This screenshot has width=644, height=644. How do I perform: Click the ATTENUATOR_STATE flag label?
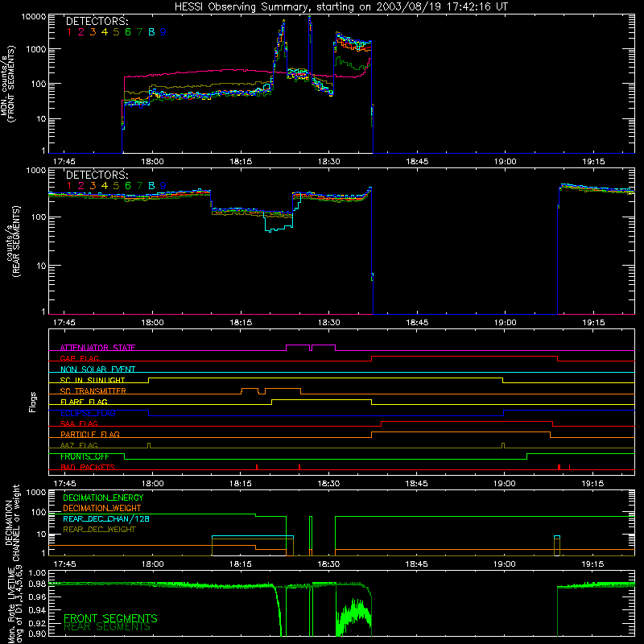tap(97, 348)
